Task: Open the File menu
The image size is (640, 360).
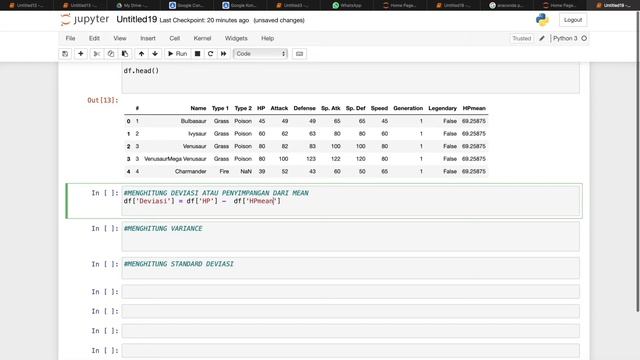Action: coord(70,38)
